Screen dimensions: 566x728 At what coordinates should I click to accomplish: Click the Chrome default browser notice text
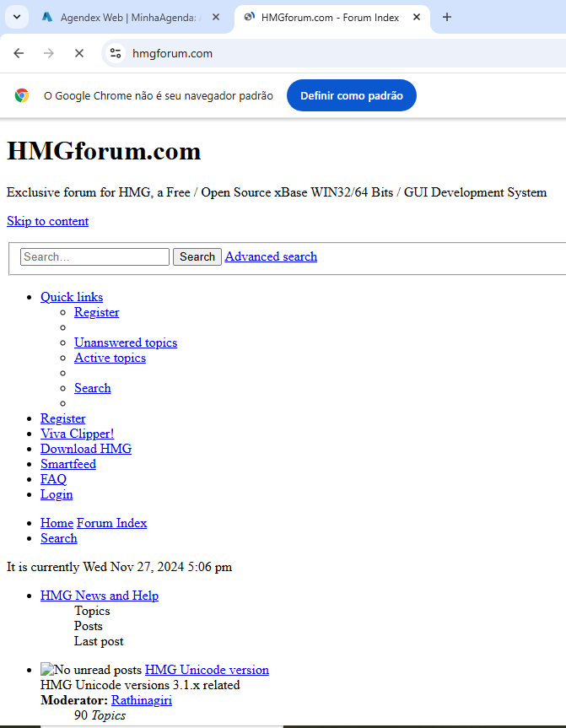pos(159,95)
